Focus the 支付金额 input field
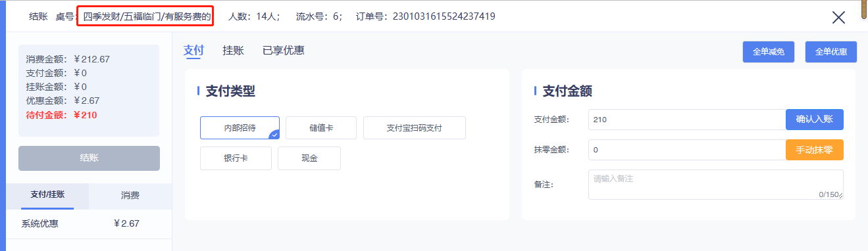This screenshot has width=868, height=251. pyautogui.click(x=687, y=120)
